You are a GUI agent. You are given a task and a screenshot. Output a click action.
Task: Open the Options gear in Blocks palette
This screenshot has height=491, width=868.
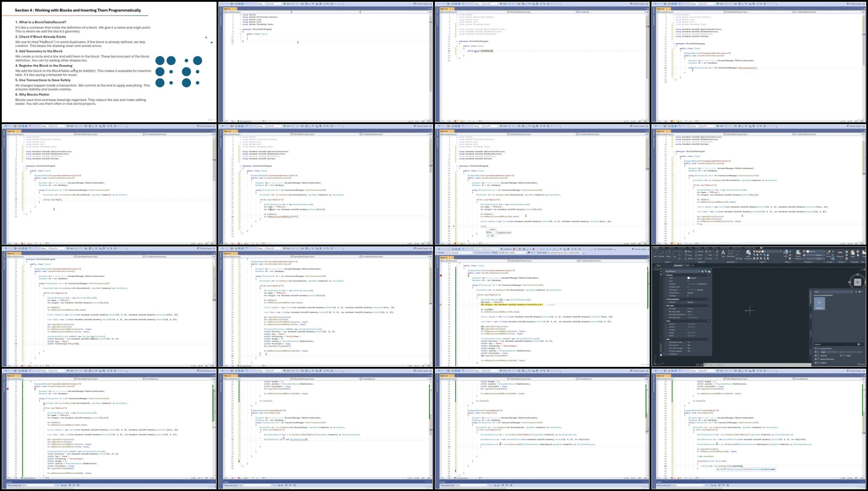(x=859, y=344)
